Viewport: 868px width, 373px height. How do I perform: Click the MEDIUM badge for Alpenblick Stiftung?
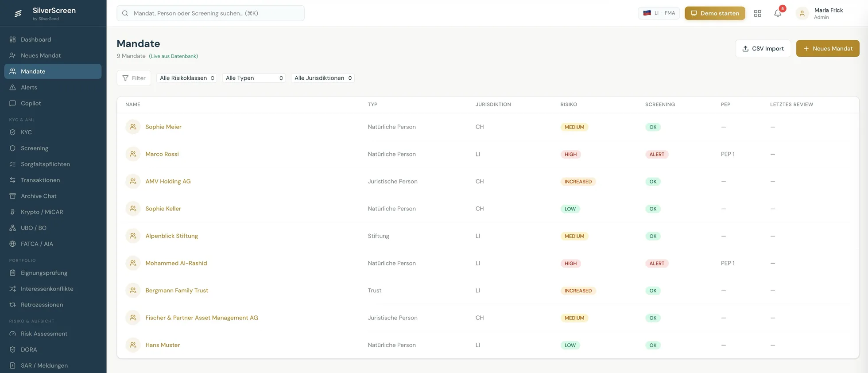coord(574,236)
